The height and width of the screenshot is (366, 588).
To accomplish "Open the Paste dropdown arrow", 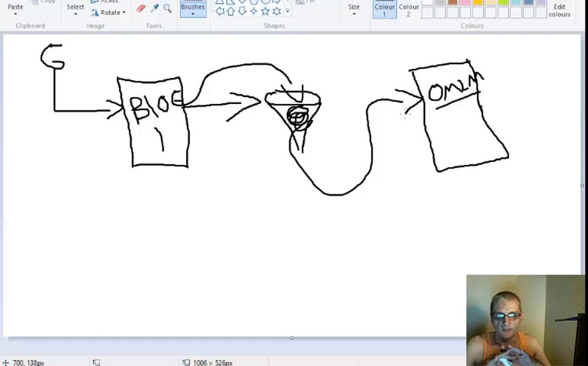I will click(x=15, y=14).
